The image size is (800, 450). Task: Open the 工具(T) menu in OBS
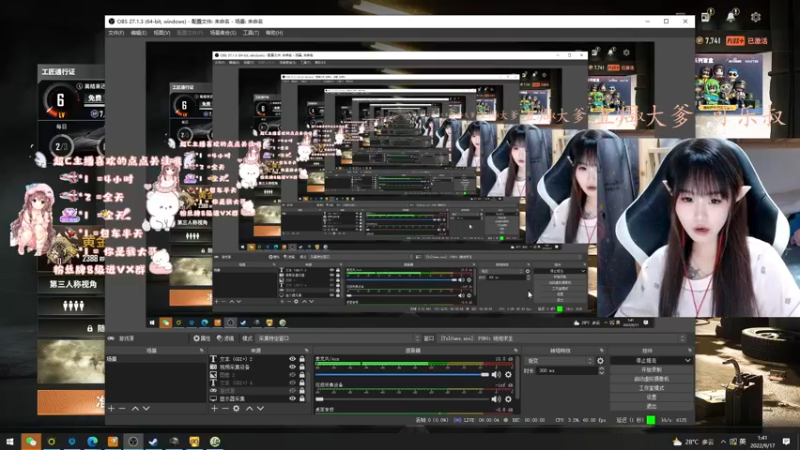251,33
